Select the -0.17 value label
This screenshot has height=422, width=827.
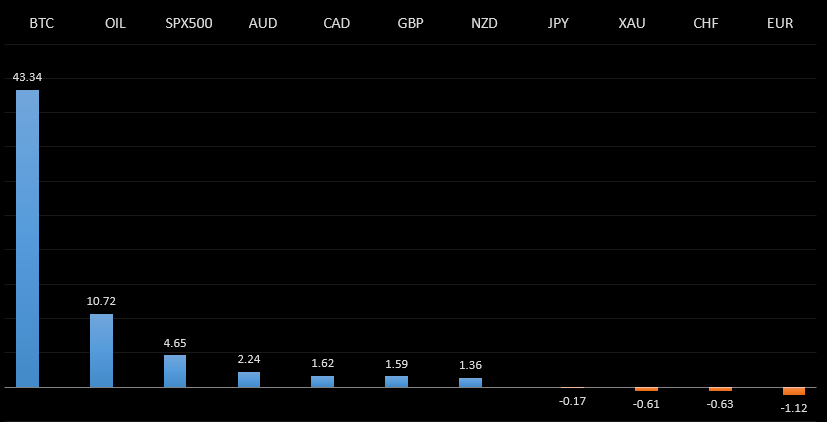click(573, 401)
